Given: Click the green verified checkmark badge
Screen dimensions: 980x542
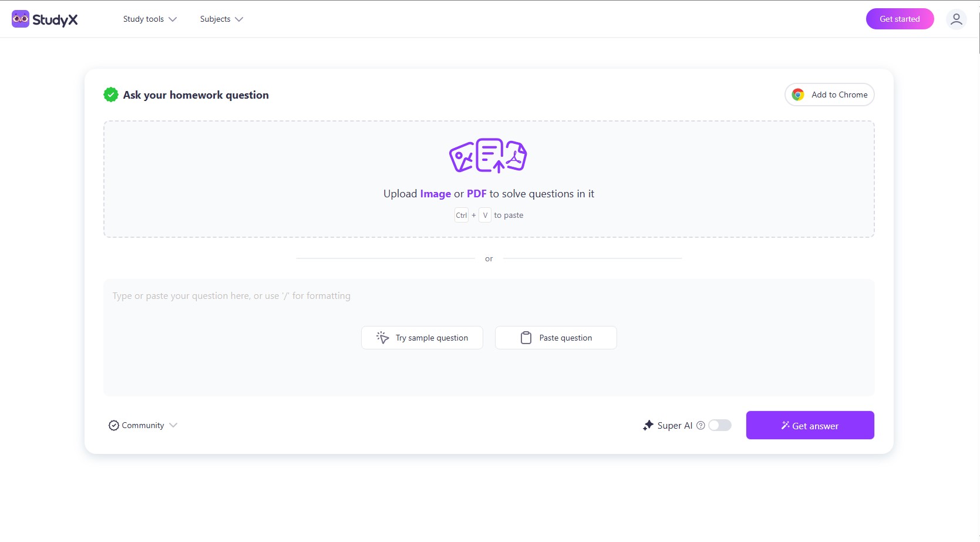Looking at the screenshot, I should pos(111,95).
